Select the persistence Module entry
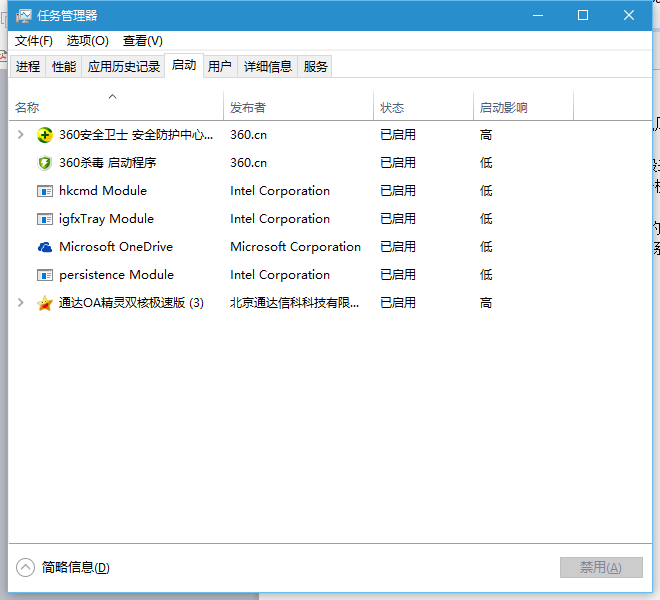This screenshot has height=600, width=660. (x=117, y=275)
